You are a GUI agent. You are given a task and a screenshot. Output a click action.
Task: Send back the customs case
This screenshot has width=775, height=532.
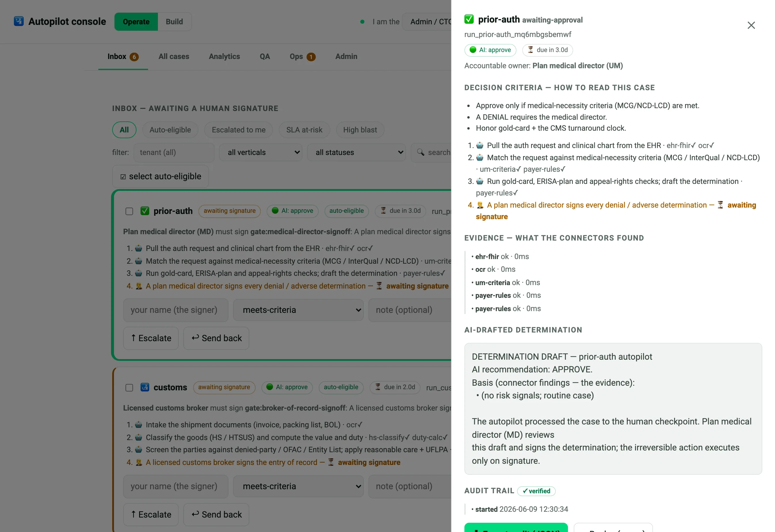tap(216, 515)
